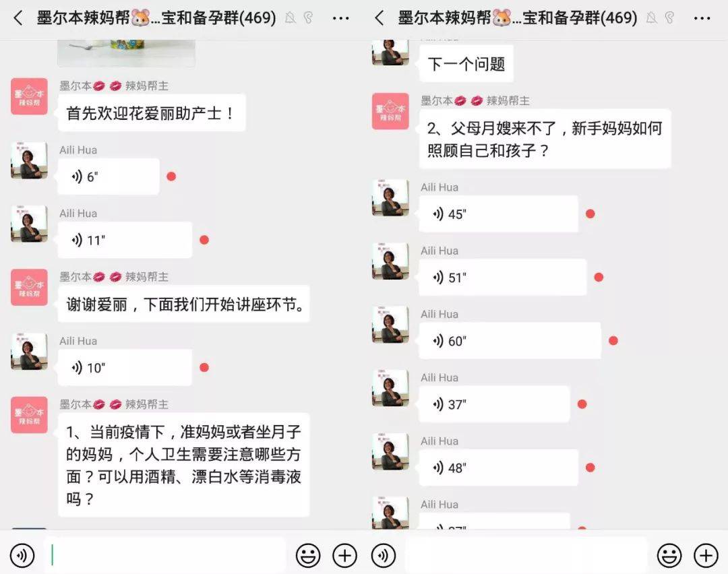Switch to voice input in right chat
This screenshot has width=728, height=574.
click(383, 555)
